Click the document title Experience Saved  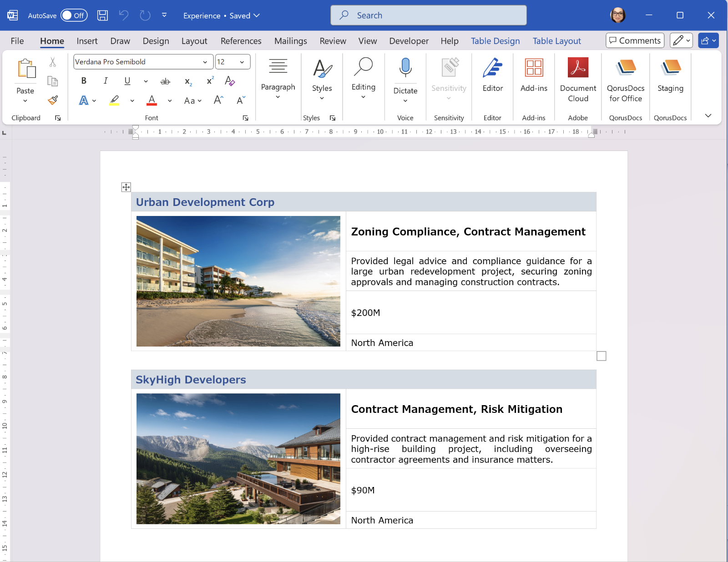tap(221, 15)
